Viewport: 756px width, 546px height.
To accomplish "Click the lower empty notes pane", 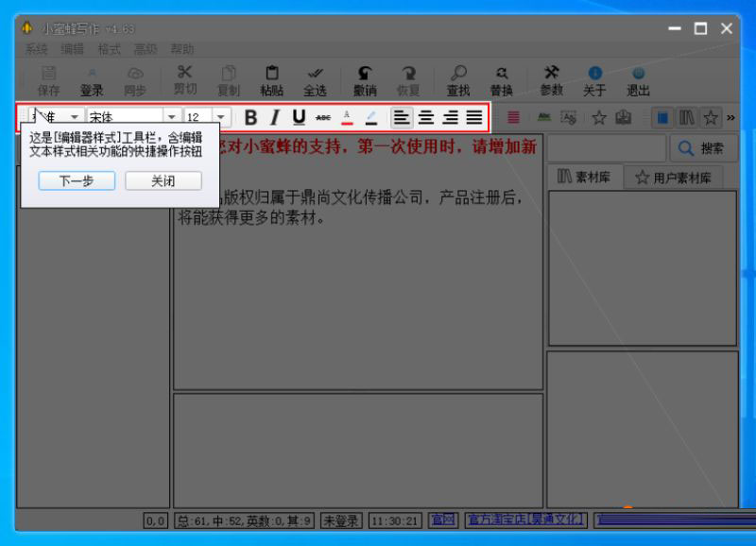I will pyautogui.click(x=358, y=450).
